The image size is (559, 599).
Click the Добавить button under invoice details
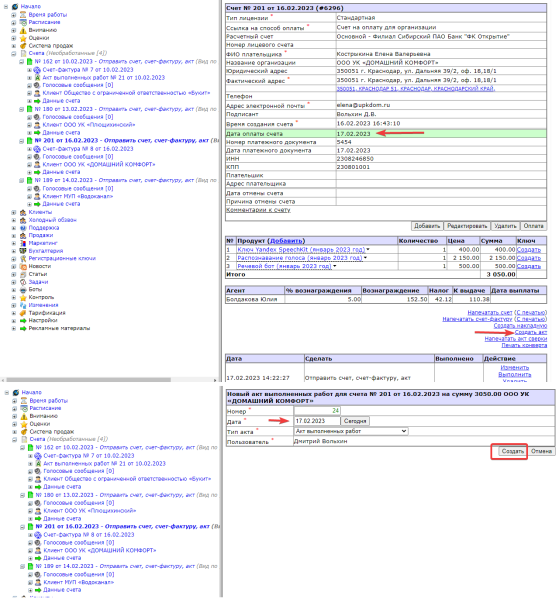click(x=427, y=226)
